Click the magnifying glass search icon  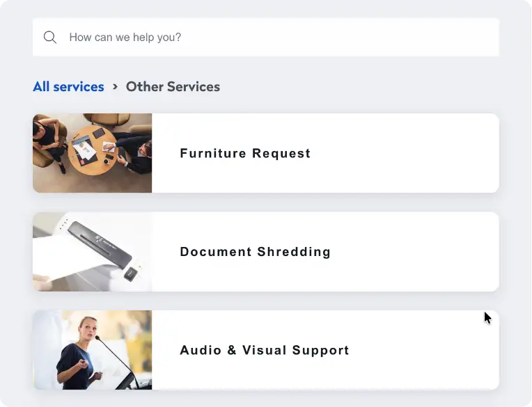(x=50, y=38)
